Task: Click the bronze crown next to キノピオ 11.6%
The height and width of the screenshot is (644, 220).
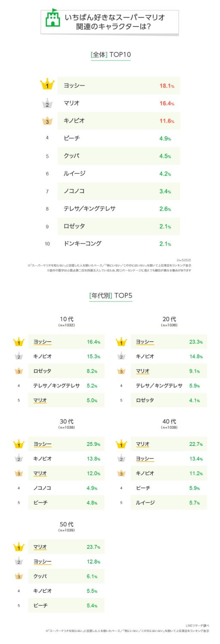Action: coord(47,121)
